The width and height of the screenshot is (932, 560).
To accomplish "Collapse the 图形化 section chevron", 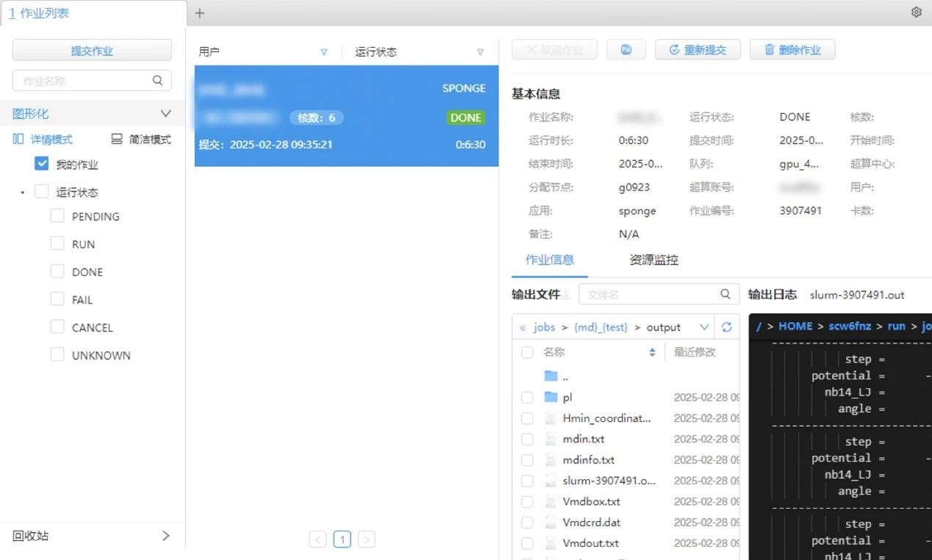I will [165, 114].
